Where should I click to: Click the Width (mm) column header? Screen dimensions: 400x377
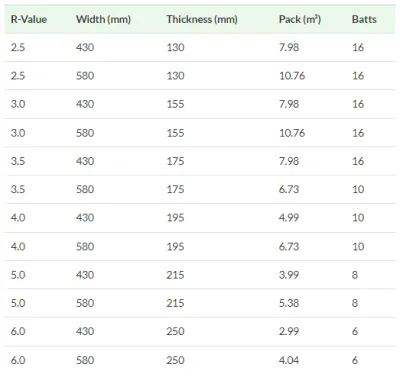click(103, 19)
